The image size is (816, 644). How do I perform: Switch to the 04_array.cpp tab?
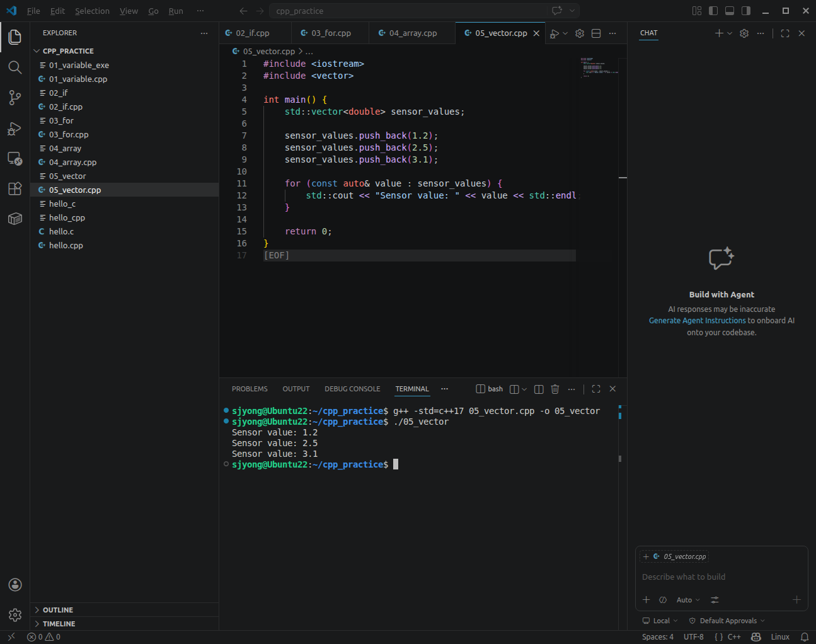tap(413, 33)
